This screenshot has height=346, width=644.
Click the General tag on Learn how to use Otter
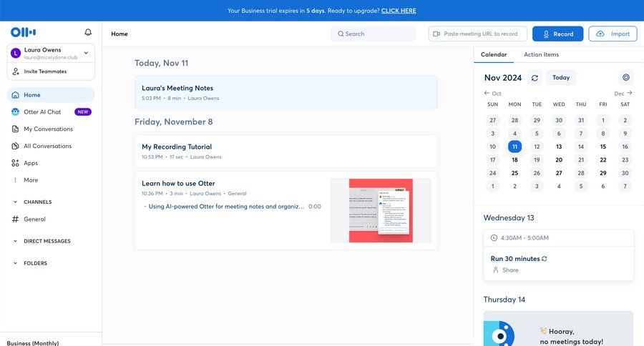[x=237, y=194]
